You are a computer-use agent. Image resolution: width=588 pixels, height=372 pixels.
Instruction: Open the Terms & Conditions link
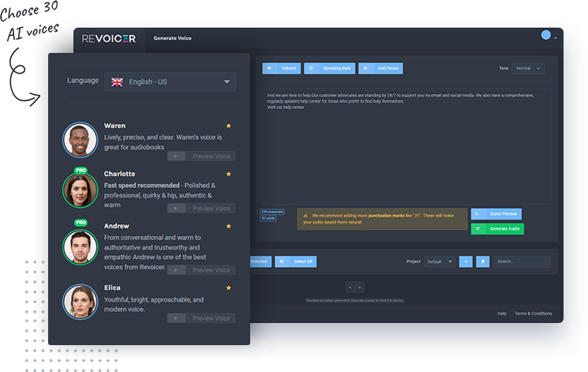pyautogui.click(x=534, y=314)
